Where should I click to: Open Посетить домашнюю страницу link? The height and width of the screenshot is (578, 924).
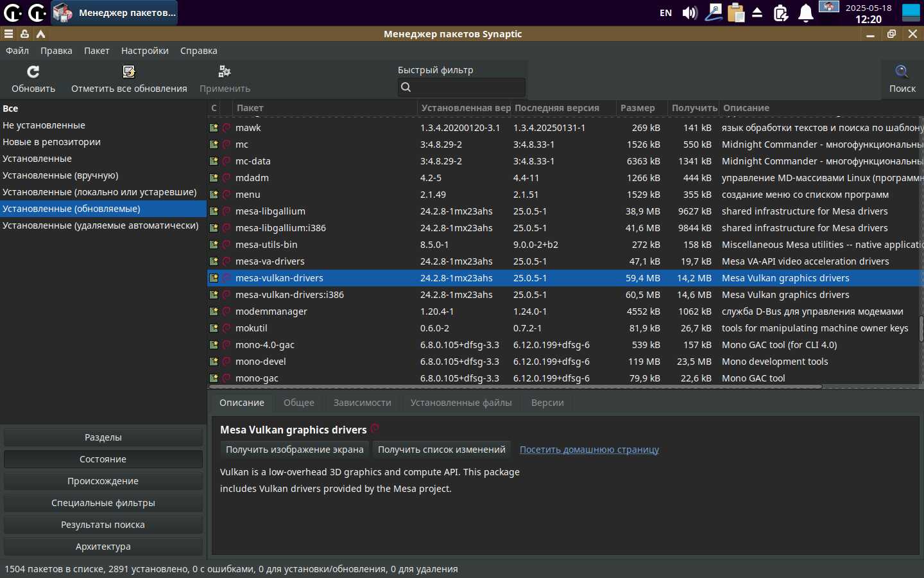tap(589, 450)
